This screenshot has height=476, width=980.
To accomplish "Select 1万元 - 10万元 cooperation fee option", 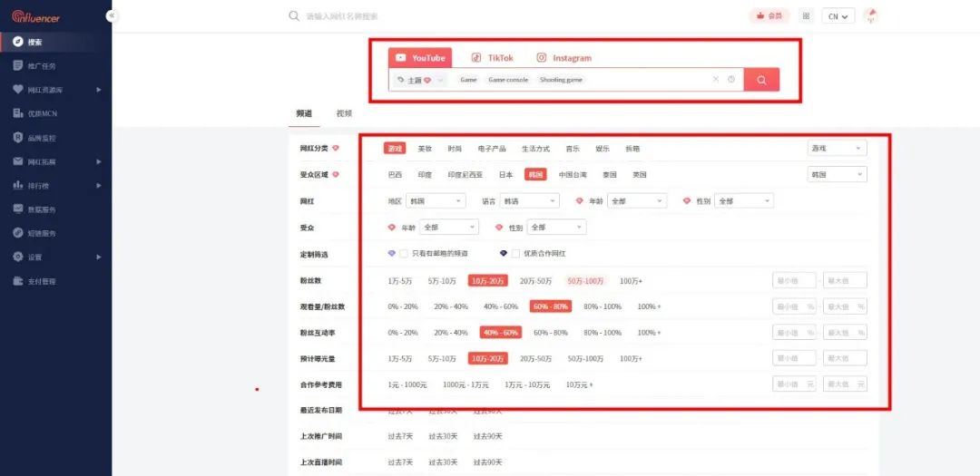I will point(527,384).
